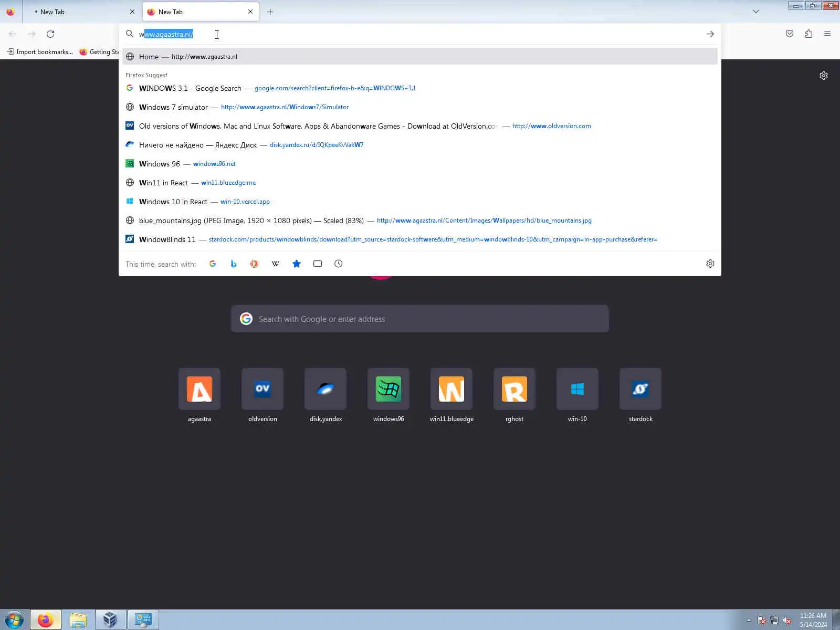The image size is (840, 630).
Task: Click Firefox icon in the taskbar
Action: click(46, 620)
